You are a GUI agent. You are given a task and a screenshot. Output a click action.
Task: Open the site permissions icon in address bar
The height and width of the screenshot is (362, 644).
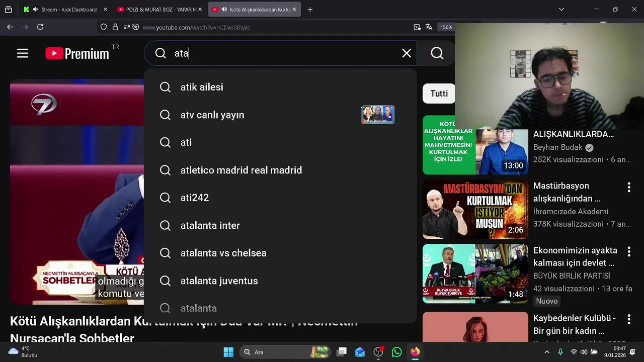point(126,27)
